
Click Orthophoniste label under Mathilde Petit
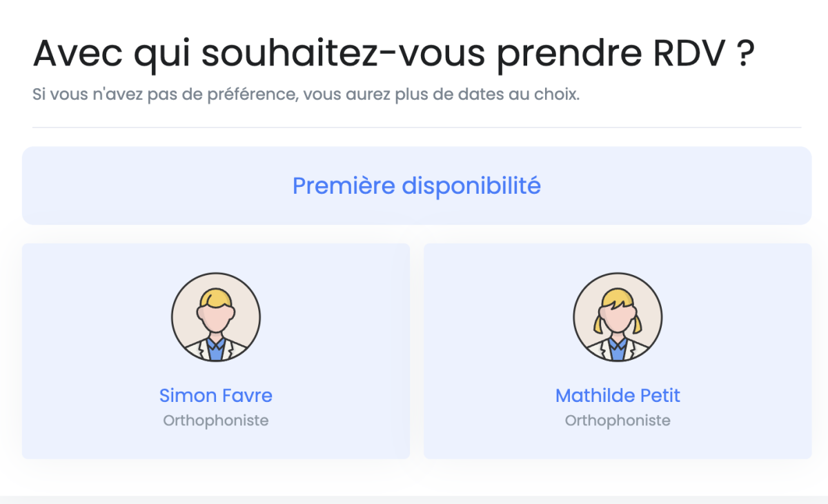[x=618, y=420]
